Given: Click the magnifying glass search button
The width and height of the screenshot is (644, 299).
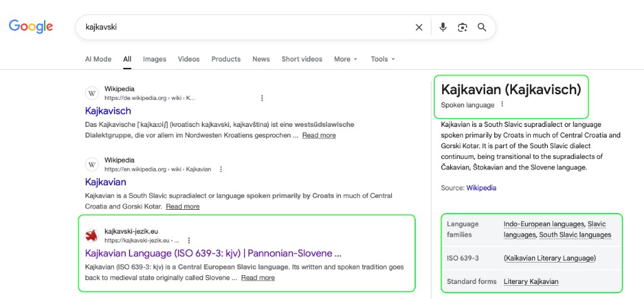Looking at the screenshot, I should 482,28.
